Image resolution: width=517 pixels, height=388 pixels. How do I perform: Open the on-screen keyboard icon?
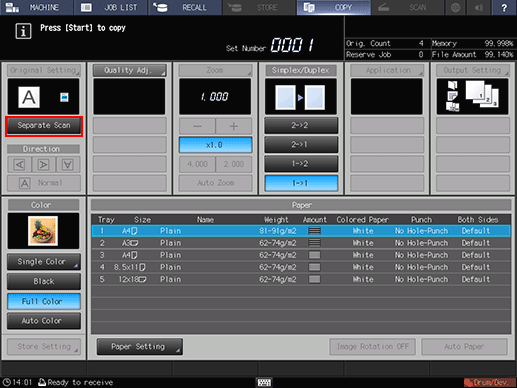[x=264, y=382]
